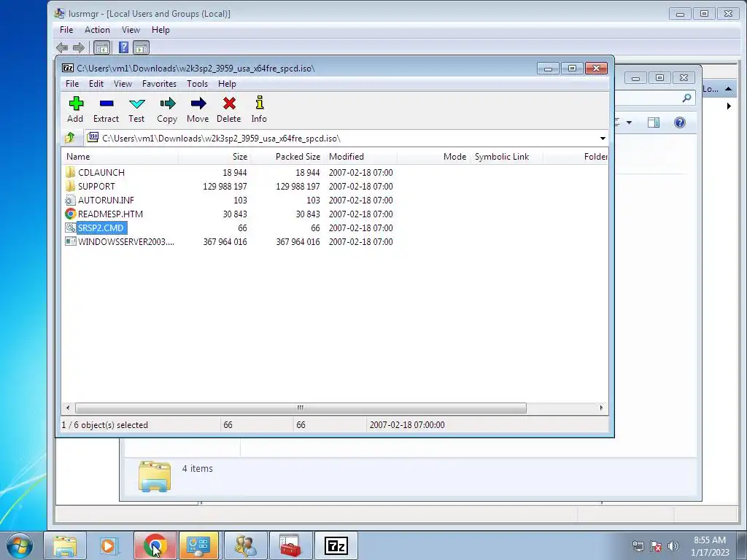Click the Chrome icon beside READMESP.HTM

71,214
